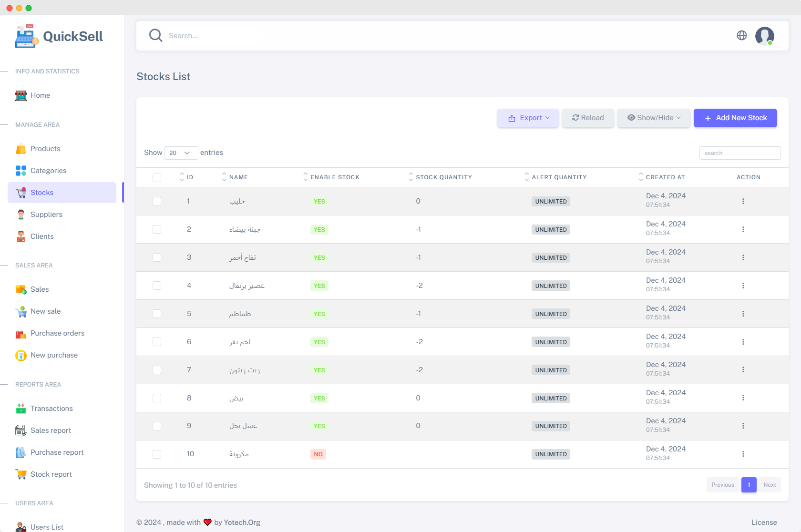This screenshot has height=532, width=801.
Task: Open action menu for stock row 1
Action: click(x=743, y=201)
